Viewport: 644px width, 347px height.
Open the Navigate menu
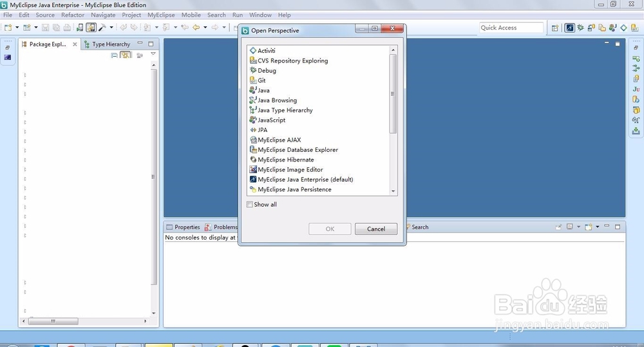pyautogui.click(x=103, y=15)
